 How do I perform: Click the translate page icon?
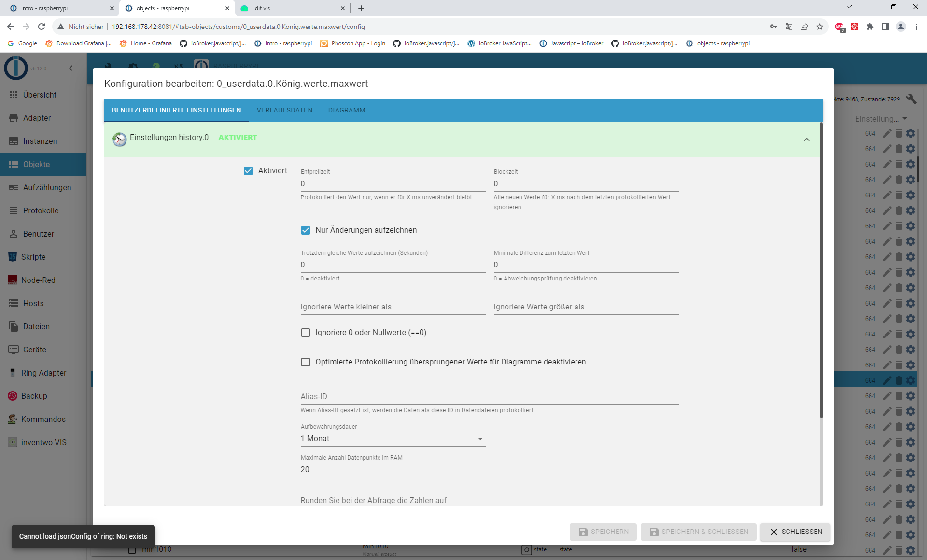(x=789, y=27)
